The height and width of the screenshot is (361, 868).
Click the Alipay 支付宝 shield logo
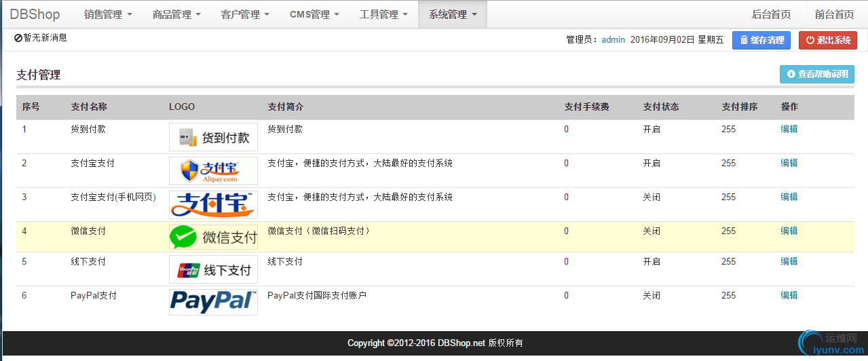tap(213, 171)
